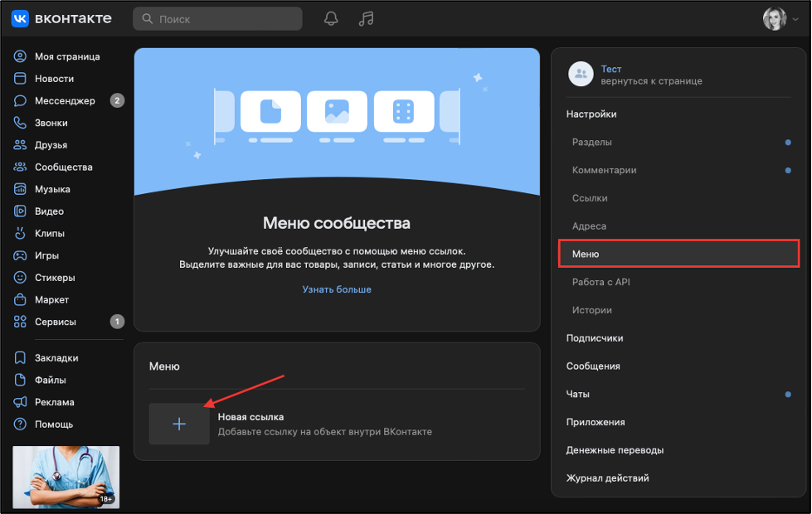The width and height of the screenshot is (812, 514).
Task: Click the Сервисы badge 1
Action: (117, 322)
